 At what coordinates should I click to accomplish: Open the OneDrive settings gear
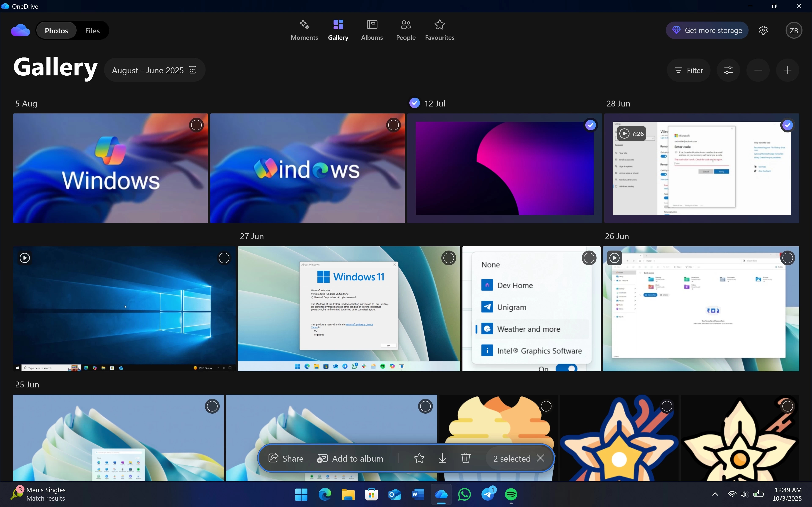coord(763,30)
